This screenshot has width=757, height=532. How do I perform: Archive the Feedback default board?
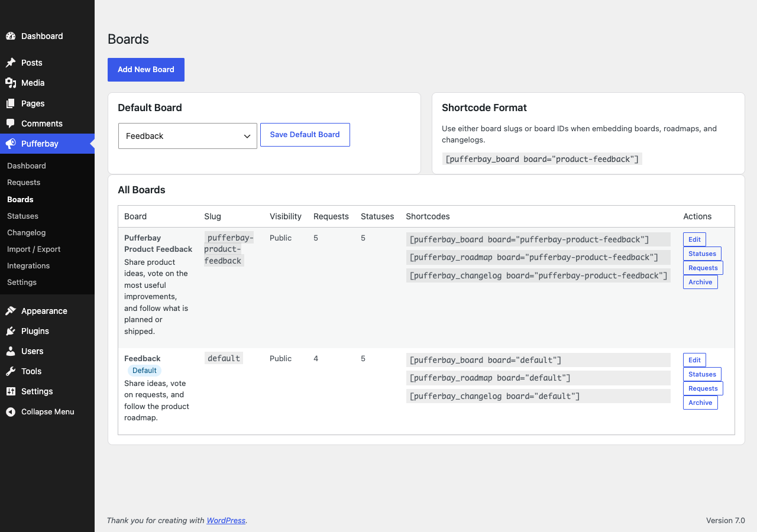click(700, 403)
